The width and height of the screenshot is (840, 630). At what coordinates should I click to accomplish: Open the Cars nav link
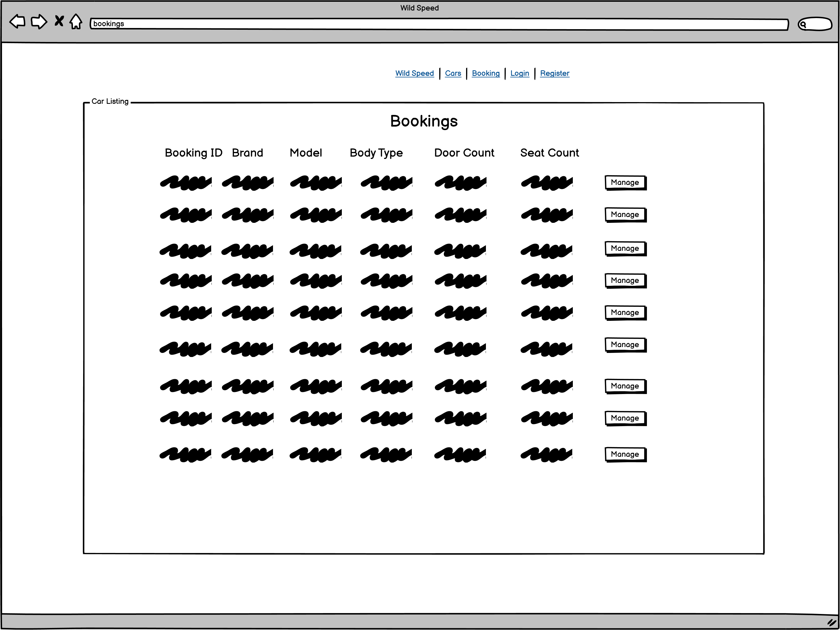tap(453, 73)
